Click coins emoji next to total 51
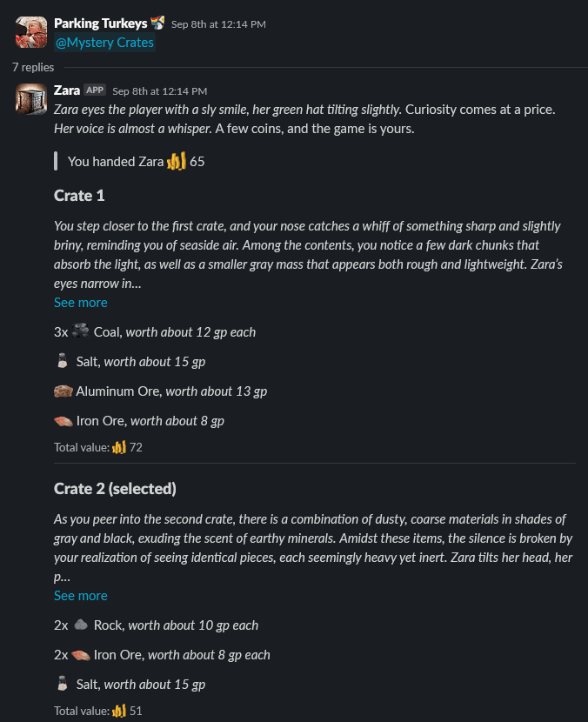 (119, 711)
